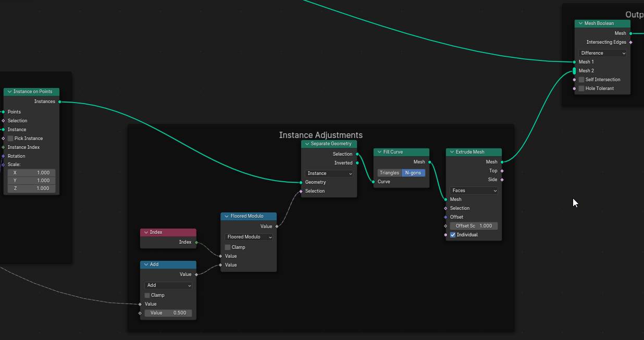This screenshot has width=644, height=340.
Task: Select the Mesh Boolean node title
Action: tap(599, 23)
